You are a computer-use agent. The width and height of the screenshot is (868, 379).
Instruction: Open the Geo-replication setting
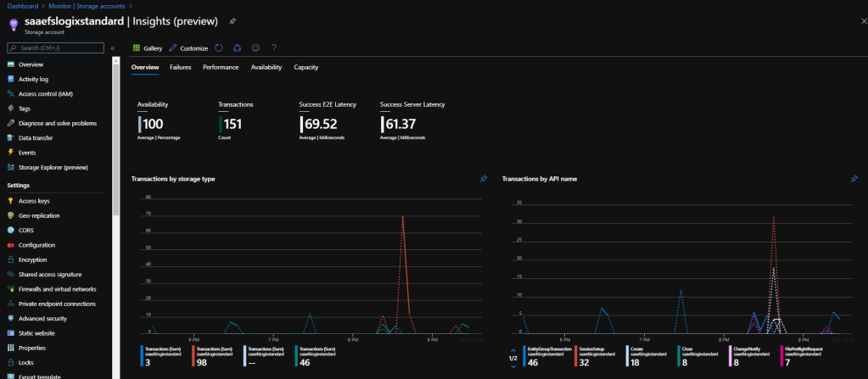click(x=39, y=215)
